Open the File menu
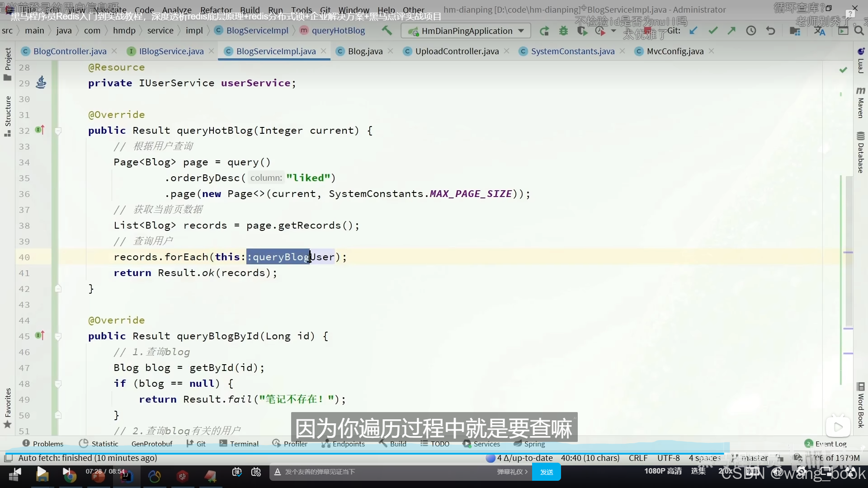 30,9
